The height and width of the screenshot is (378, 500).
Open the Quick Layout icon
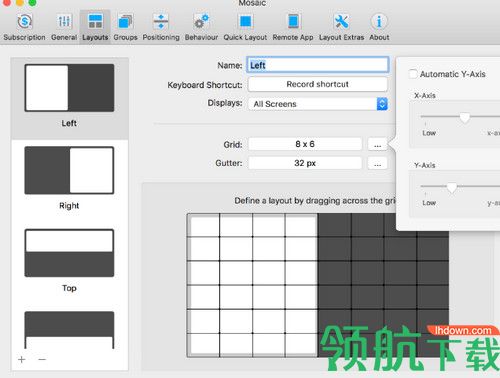(x=245, y=22)
